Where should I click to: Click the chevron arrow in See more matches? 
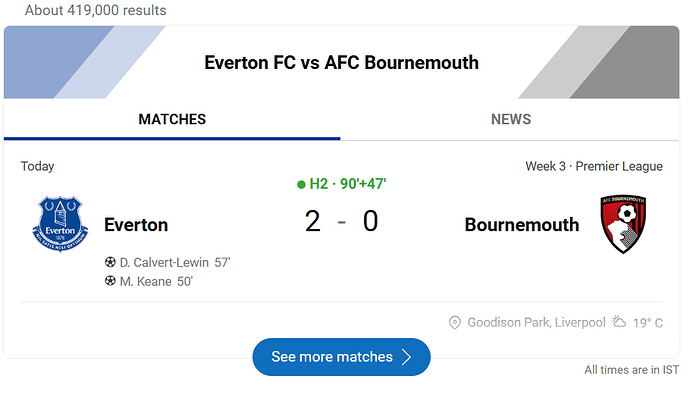point(407,357)
